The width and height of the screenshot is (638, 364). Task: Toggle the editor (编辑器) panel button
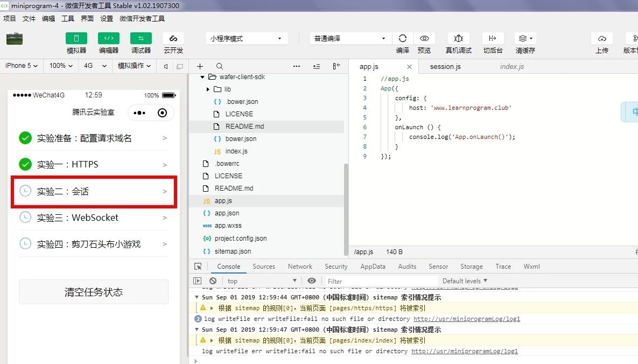109,38
